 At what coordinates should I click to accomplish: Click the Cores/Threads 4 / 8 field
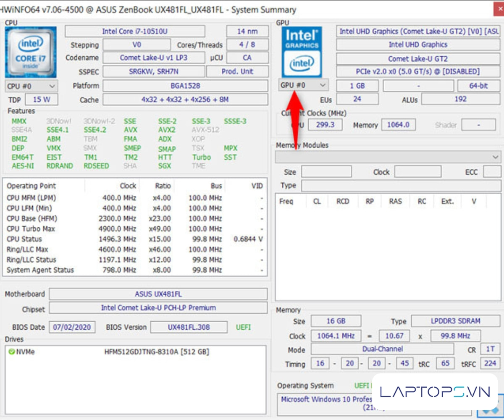click(x=247, y=45)
